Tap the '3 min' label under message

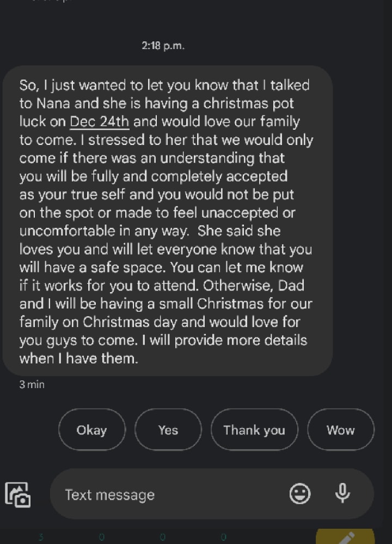coord(32,384)
